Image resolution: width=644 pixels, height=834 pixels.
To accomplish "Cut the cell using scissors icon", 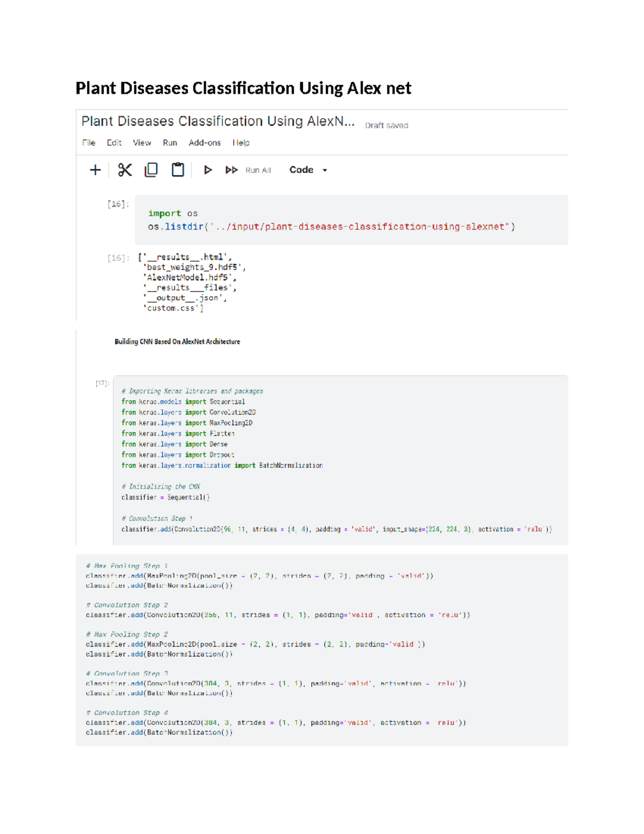I will coord(125,170).
